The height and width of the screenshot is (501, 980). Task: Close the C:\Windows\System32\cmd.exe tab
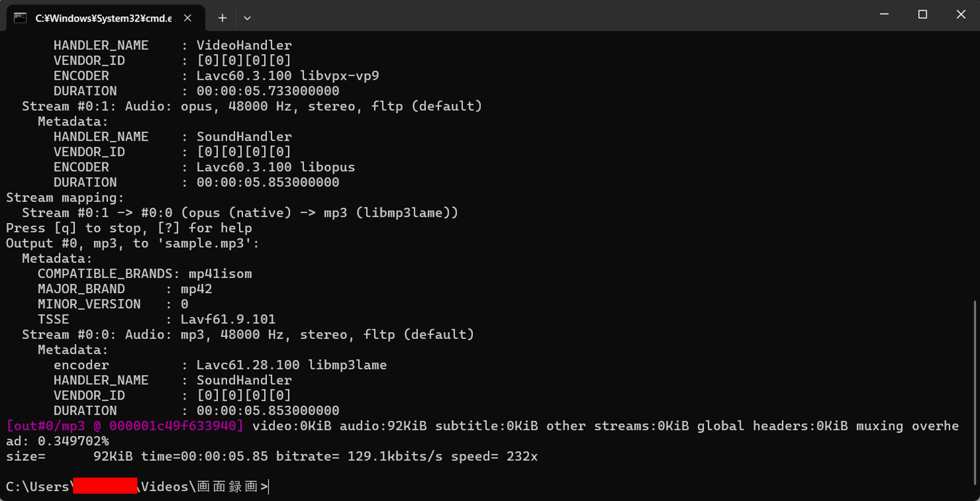click(x=187, y=18)
